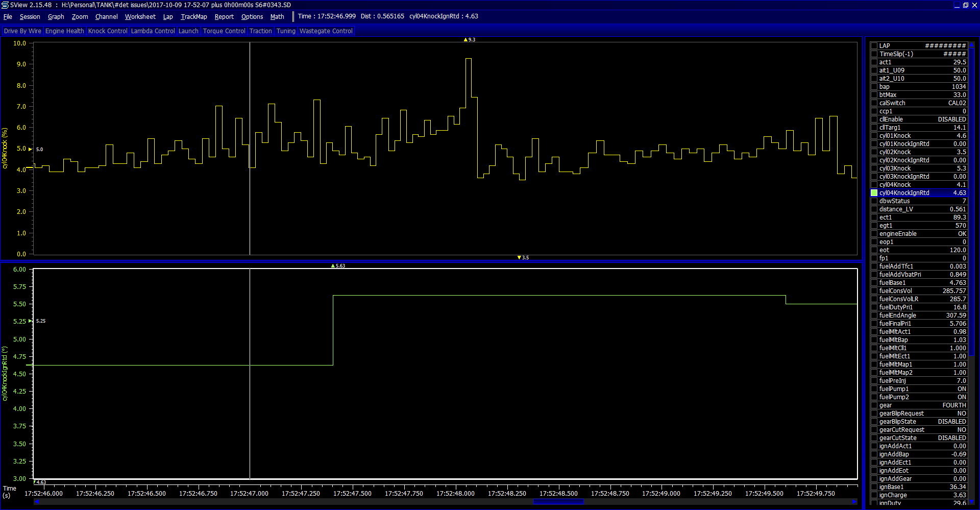
Task: Click the 3.5 minimum marker below knock graph
Action: coord(523,258)
